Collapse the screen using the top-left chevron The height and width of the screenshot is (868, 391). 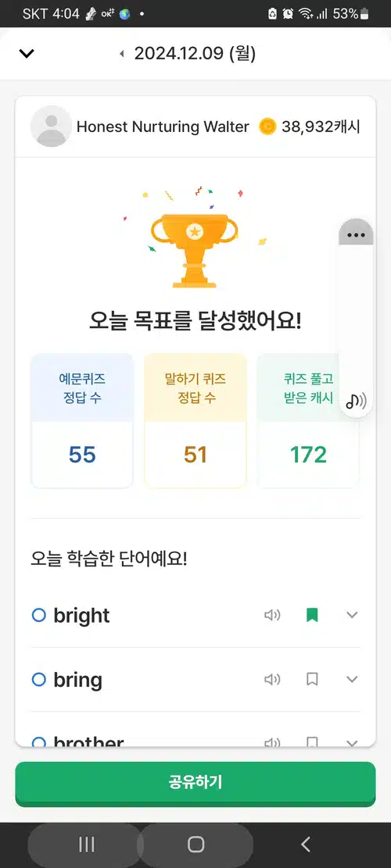[27, 54]
